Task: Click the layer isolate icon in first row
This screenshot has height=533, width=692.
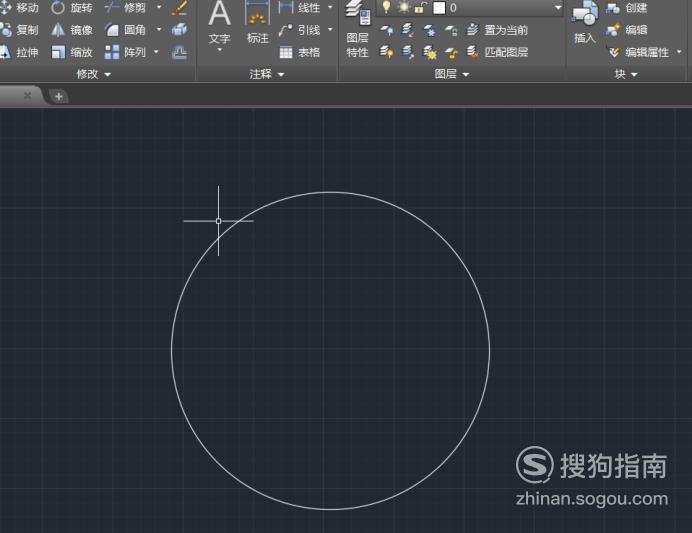Action: pos(408,30)
